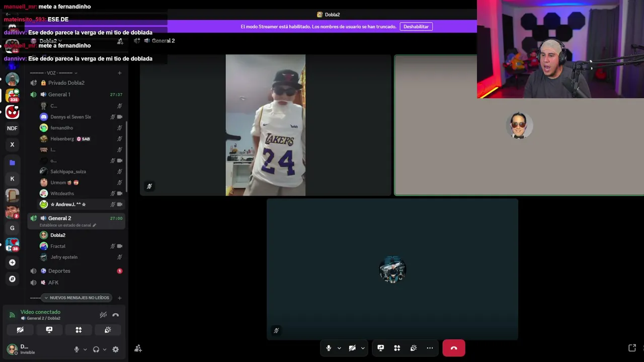644x362 pixels.
Task: Open the K server in the server list
Action: (x=12, y=179)
